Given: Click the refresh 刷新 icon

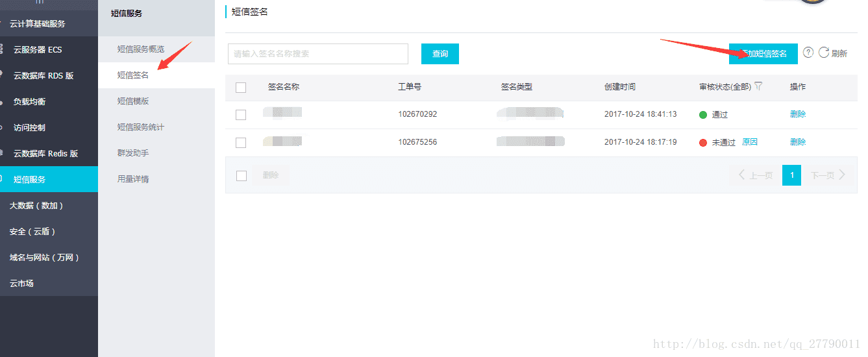Looking at the screenshot, I should 824,53.
